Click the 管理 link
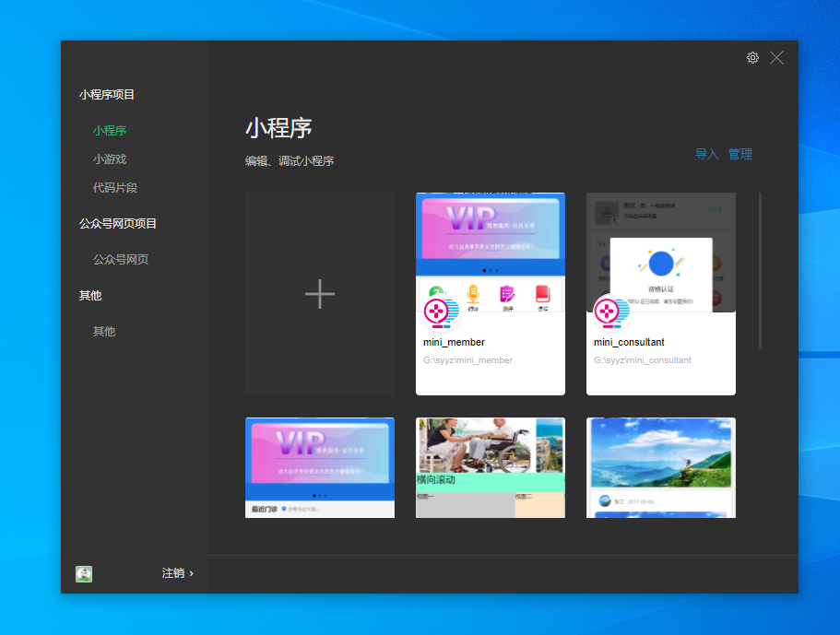This screenshot has width=840, height=635. pyautogui.click(x=739, y=154)
